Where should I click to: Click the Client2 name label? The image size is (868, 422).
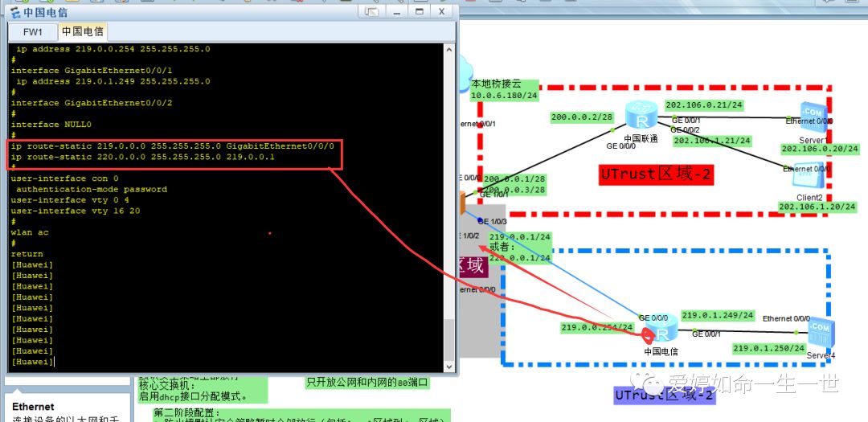pos(810,198)
